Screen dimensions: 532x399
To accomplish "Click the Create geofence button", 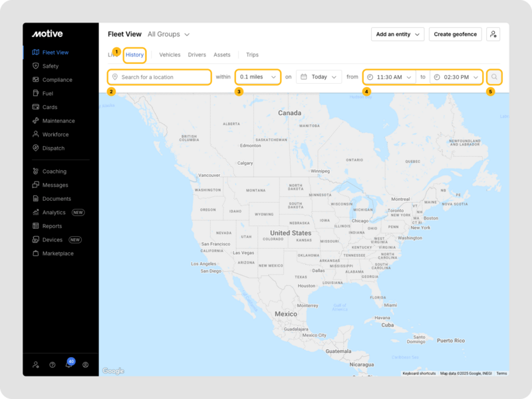I will [456, 35].
